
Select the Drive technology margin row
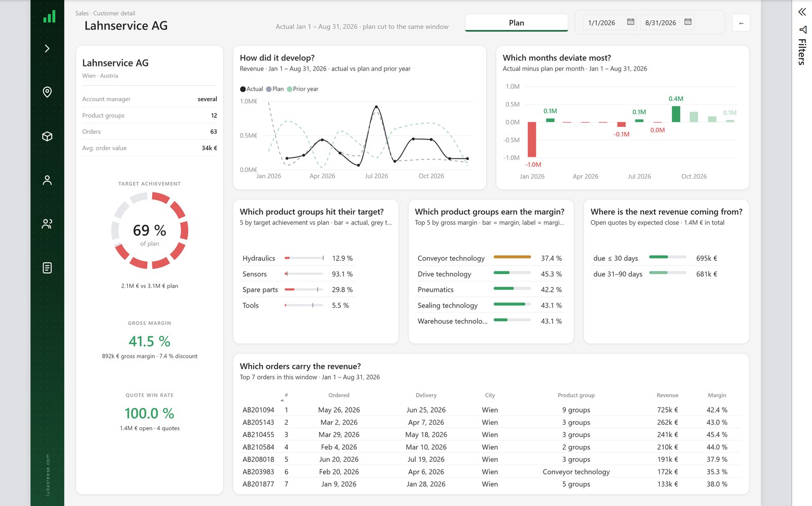click(x=490, y=274)
